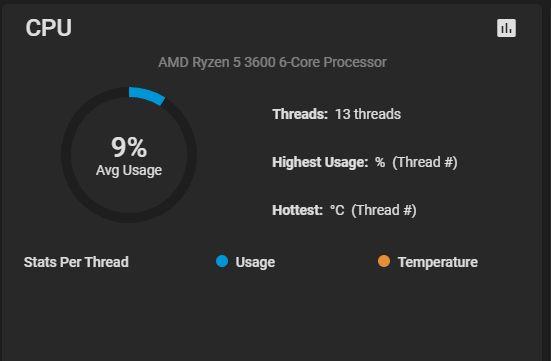This screenshot has height=361, width=551.
Task: Click the Threads label
Action: [x=300, y=114]
